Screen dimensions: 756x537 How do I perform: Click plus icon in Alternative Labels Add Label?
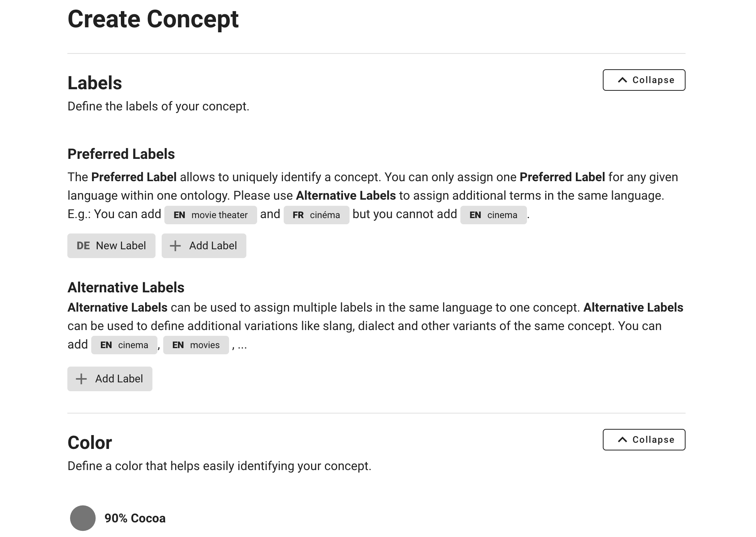81,379
